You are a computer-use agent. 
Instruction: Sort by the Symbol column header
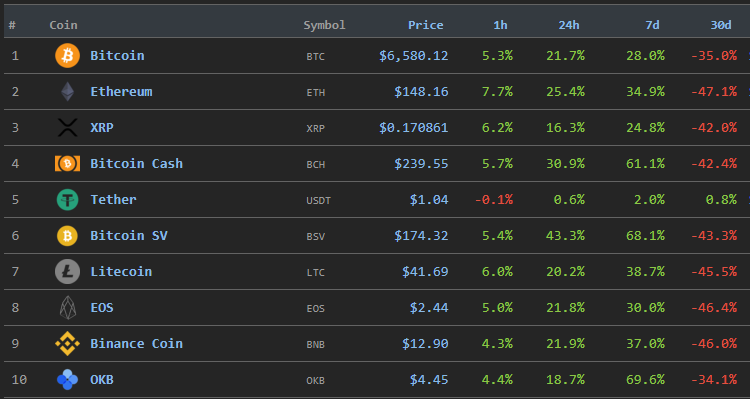point(324,25)
